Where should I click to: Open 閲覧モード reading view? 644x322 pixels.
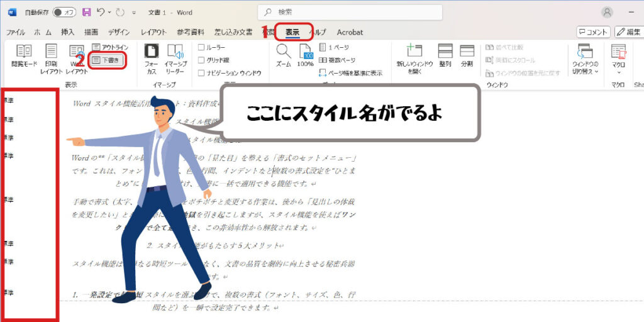pos(24,59)
